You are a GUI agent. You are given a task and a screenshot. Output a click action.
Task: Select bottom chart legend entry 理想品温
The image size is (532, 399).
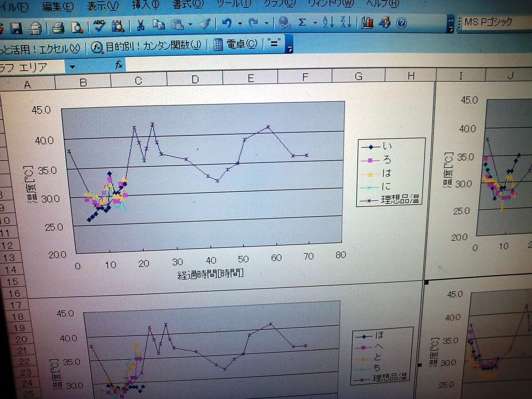point(381,378)
